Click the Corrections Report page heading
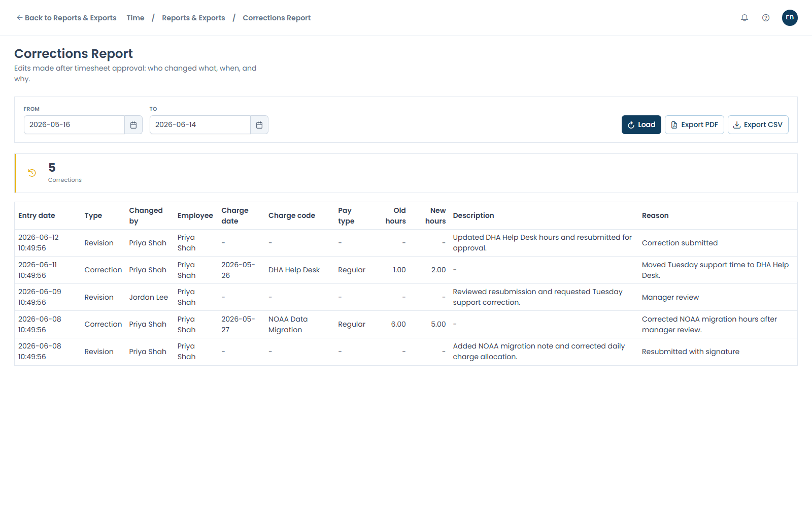Image resolution: width=812 pixels, height=508 pixels. tap(74, 53)
